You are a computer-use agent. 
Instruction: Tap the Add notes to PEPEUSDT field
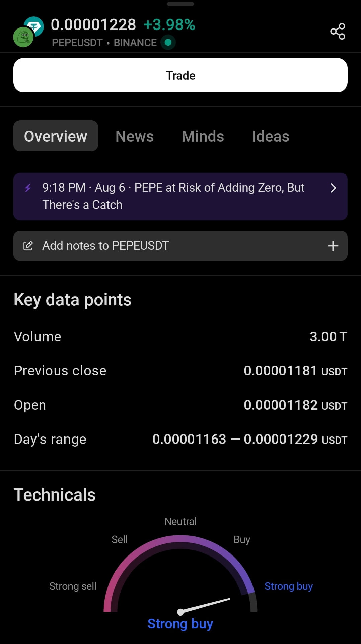coord(180,246)
